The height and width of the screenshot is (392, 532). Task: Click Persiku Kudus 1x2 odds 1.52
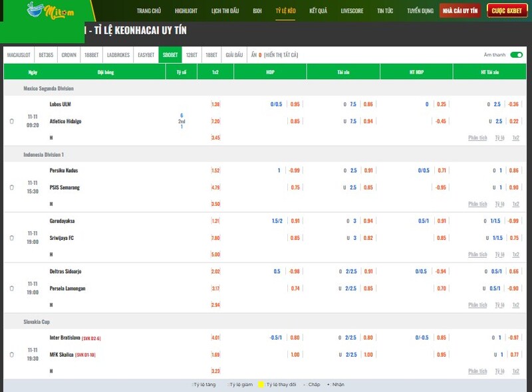215,171
